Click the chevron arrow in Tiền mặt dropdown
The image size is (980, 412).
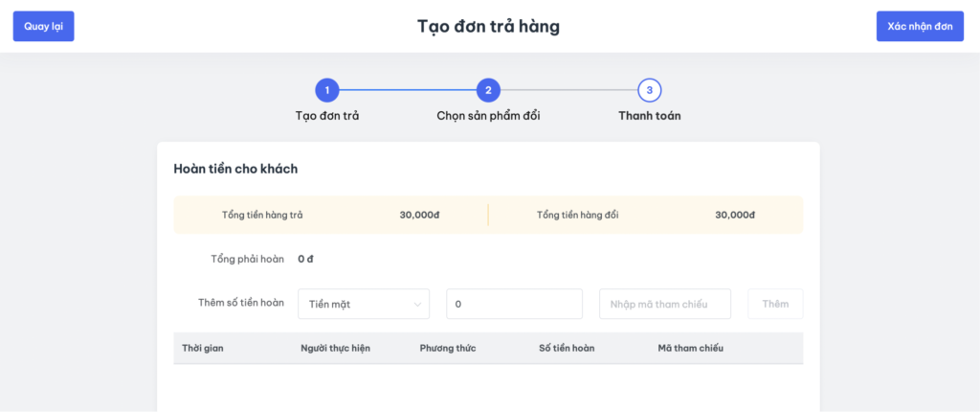[417, 305]
